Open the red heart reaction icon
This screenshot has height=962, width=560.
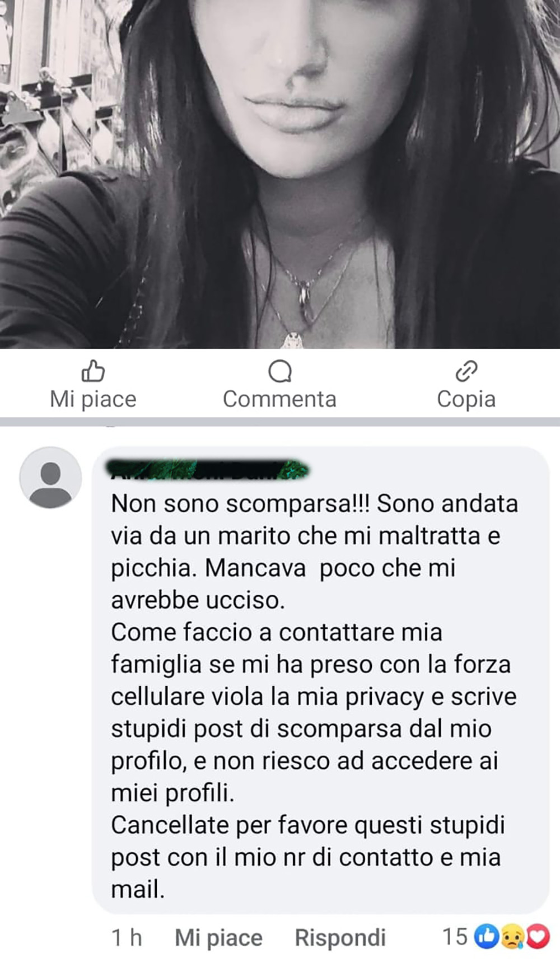[538, 936]
